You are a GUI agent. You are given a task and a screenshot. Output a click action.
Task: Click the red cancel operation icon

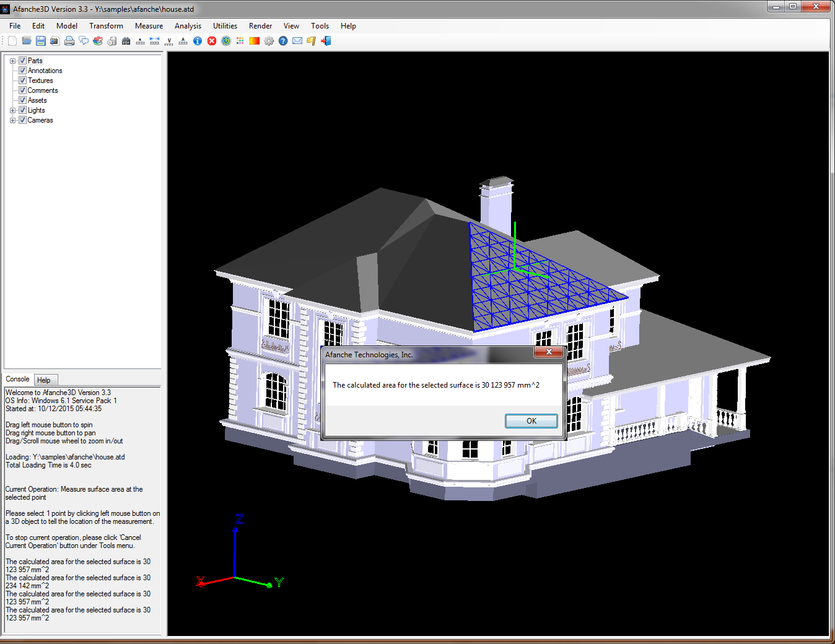click(x=212, y=41)
